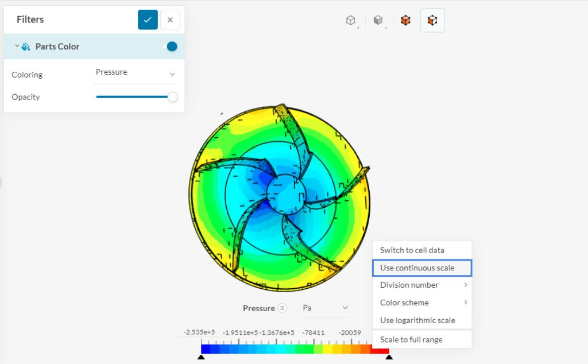
Task: Open the Coloring dropdown showing Pressure
Action: (x=135, y=72)
